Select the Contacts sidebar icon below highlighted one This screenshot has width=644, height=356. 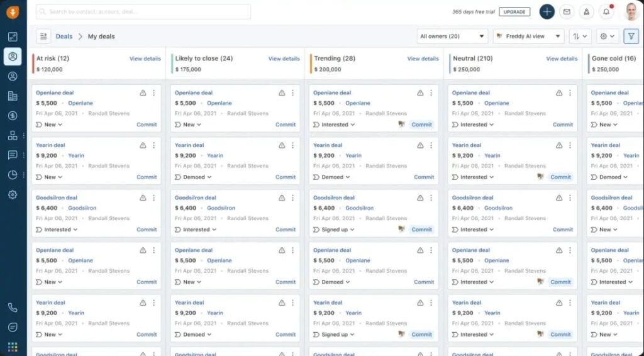[13, 76]
